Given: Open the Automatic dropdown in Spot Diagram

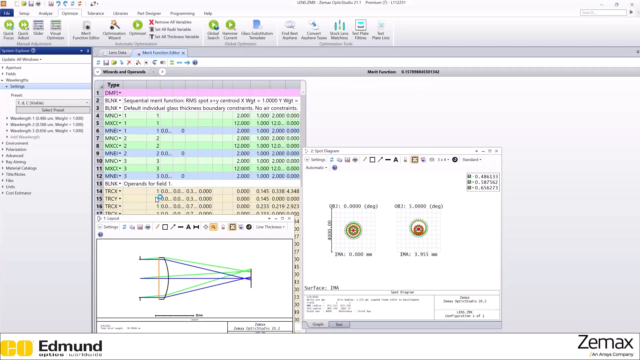Looking at the screenshot, I should 317,168.
